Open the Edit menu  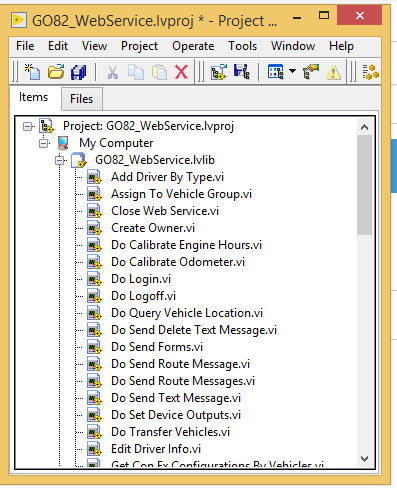pos(58,46)
